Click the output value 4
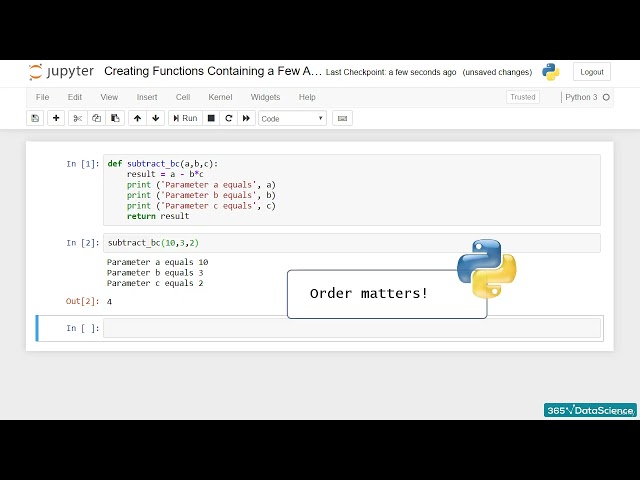Viewport: 640px width, 480px height. [x=109, y=302]
